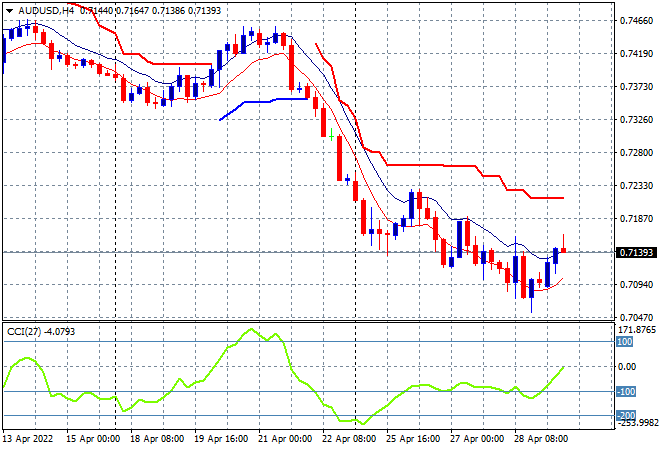This screenshot has width=660, height=450.
Task: Select the price scale value 0.71870
Action: tap(636, 219)
